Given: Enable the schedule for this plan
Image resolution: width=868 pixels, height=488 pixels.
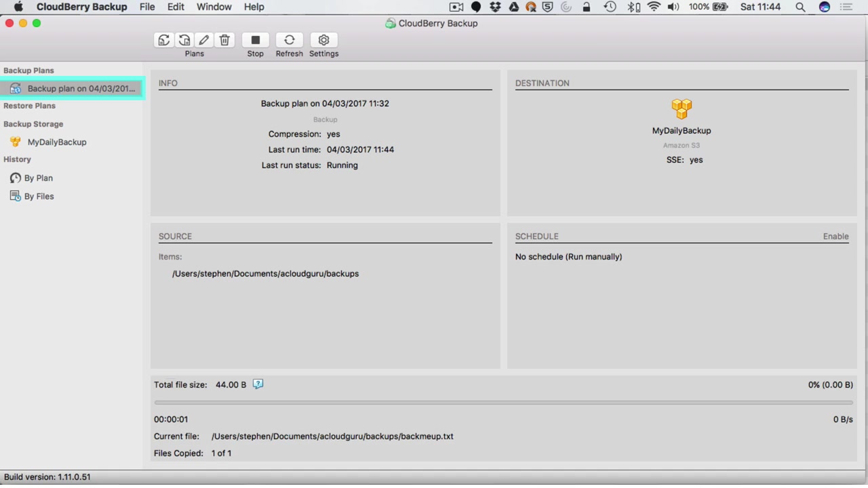Looking at the screenshot, I should [x=835, y=237].
